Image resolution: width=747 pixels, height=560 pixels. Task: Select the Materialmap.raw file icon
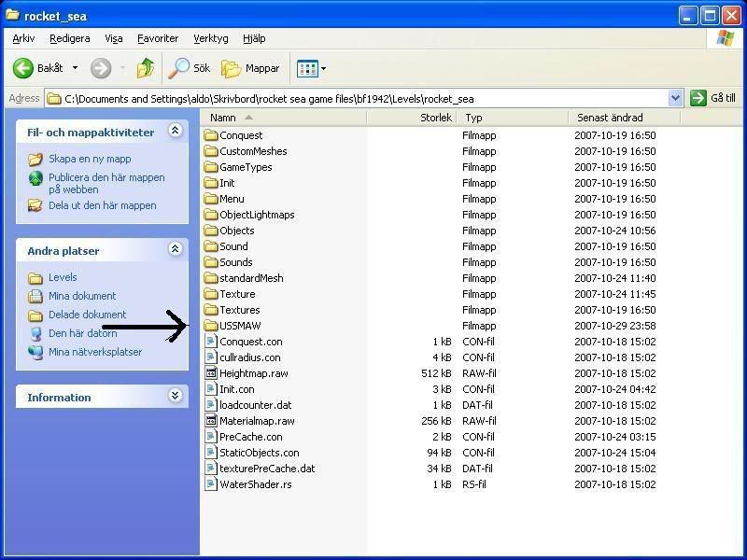[x=211, y=421]
